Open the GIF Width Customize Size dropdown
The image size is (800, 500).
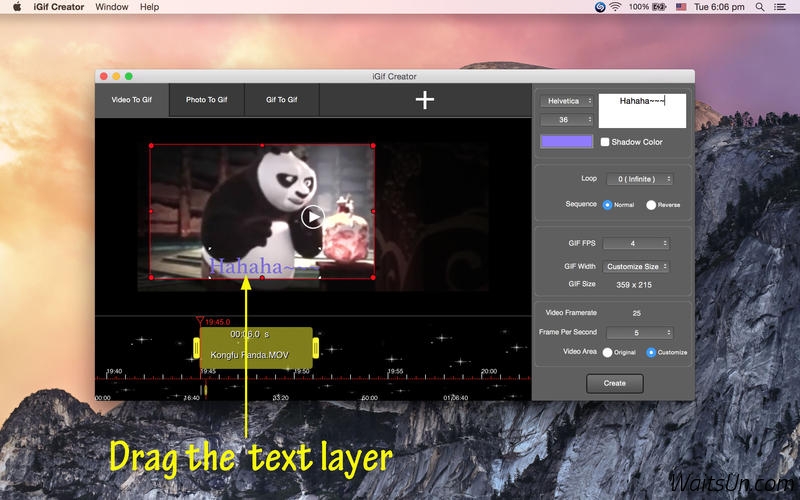[x=636, y=266]
